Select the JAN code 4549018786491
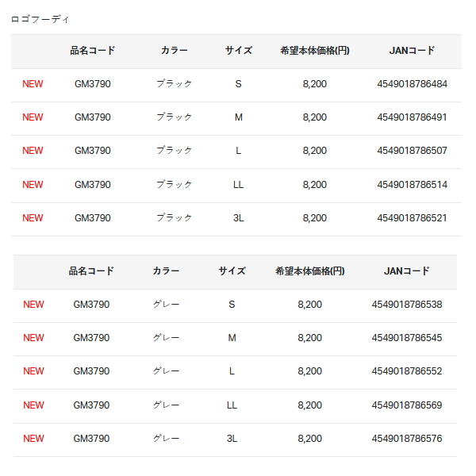Viewport: 476px width, 476px height. (x=412, y=117)
